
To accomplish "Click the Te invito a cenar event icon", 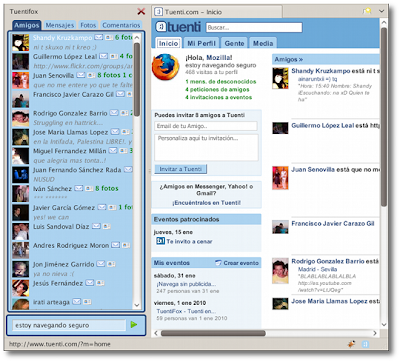I will point(160,241).
